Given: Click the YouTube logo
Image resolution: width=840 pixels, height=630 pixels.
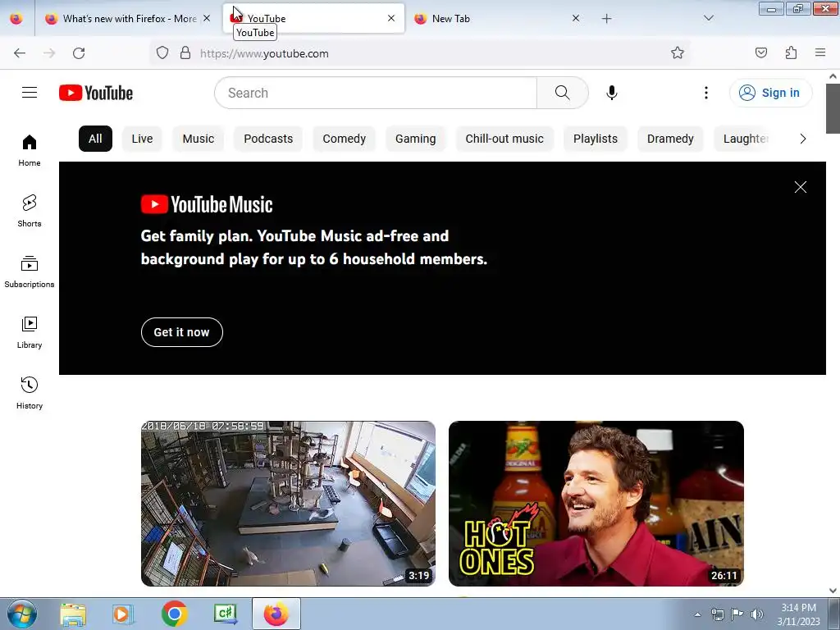Looking at the screenshot, I should (x=96, y=93).
